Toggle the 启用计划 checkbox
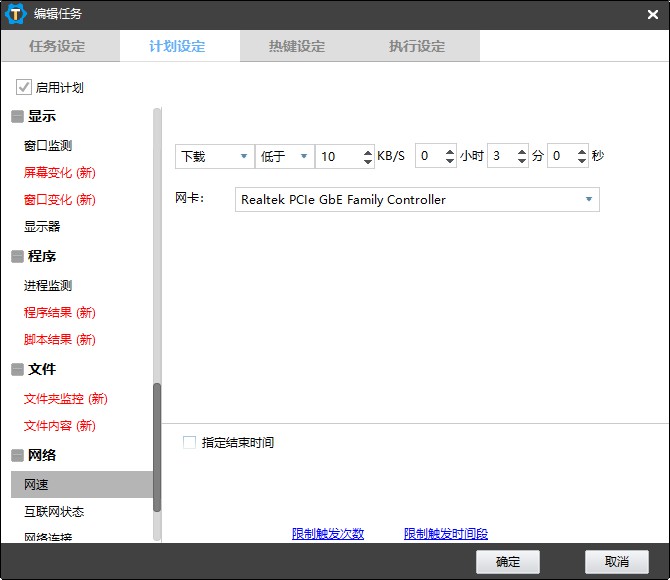The width and height of the screenshot is (670, 580). tap(24, 87)
